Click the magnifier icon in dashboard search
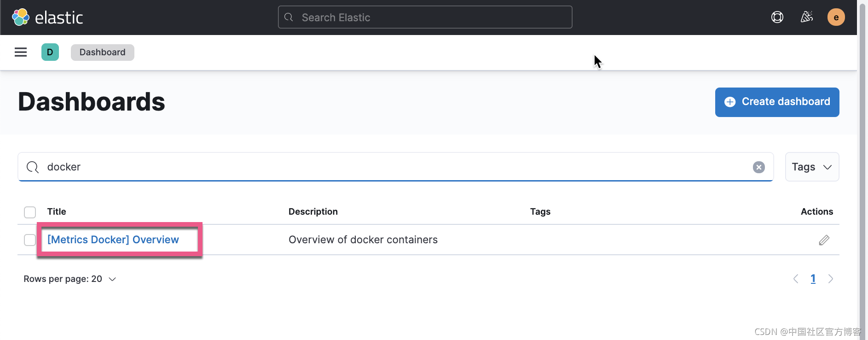 pos(33,167)
